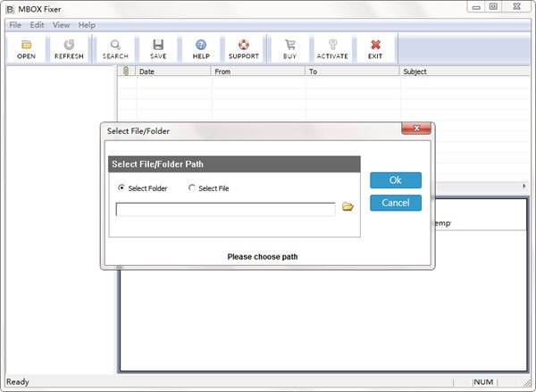Image resolution: width=536 pixels, height=392 pixels.
Task: Close the Select File/Folder dialog
Action: tap(416, 129)
